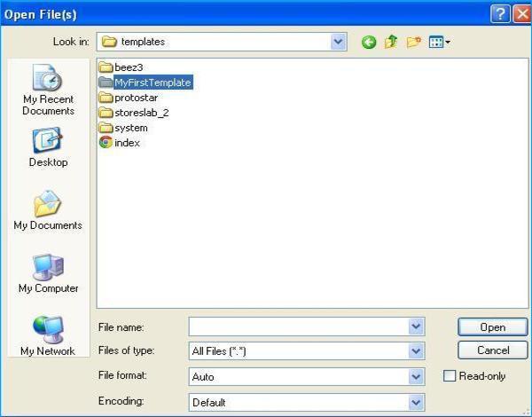
Task: Click the Help question mark button
Action: 500,13
